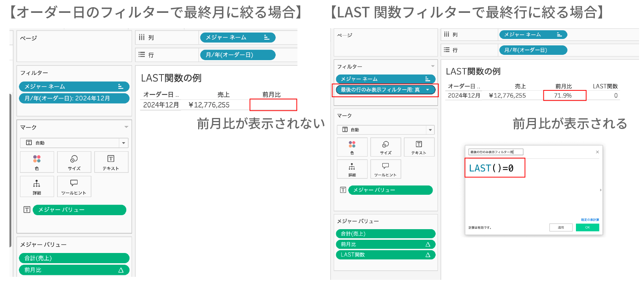Click the 適用 apply button
The width and height of the screenshot is (644, 284).
561,227
